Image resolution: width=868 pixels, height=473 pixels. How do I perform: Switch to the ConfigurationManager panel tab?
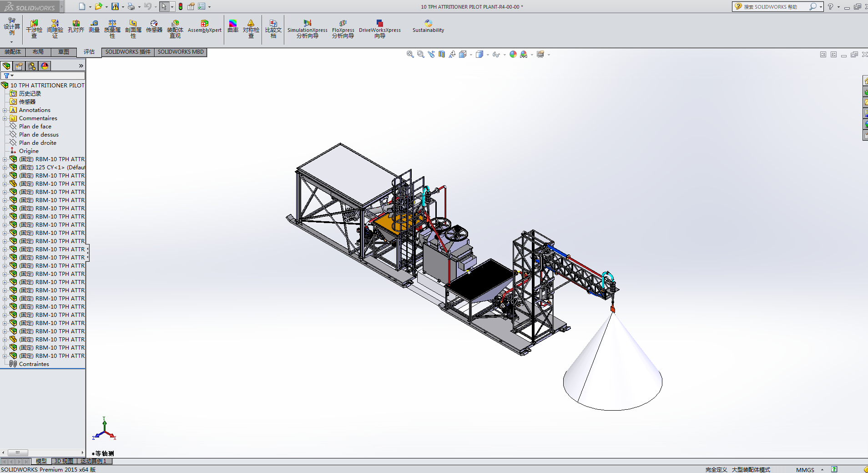coord(32,66)
